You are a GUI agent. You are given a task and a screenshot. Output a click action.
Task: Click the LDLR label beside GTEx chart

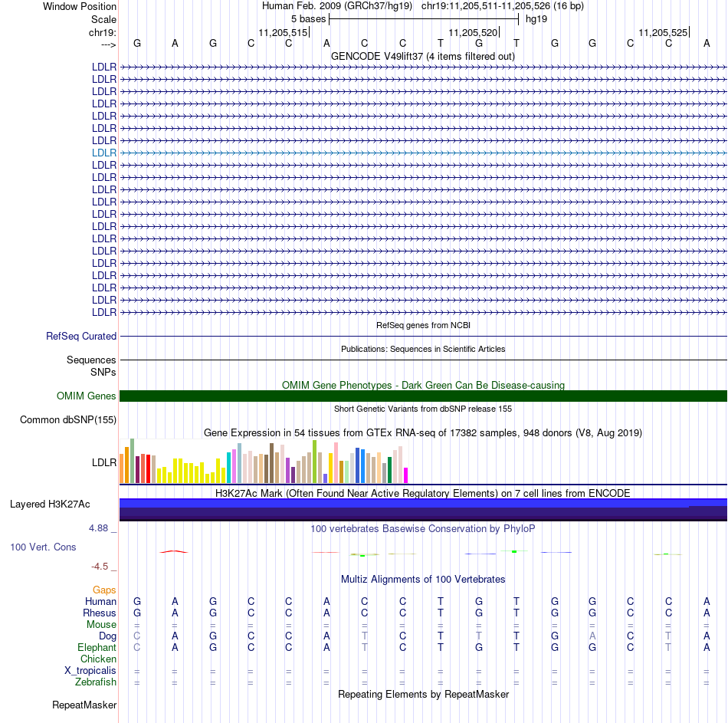click(x=104, y=463)
